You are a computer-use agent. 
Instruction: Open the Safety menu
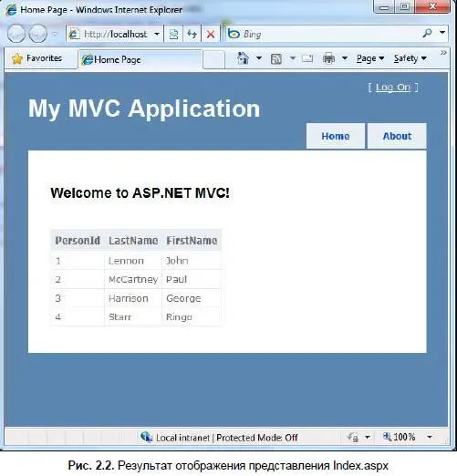coord(410,58)
